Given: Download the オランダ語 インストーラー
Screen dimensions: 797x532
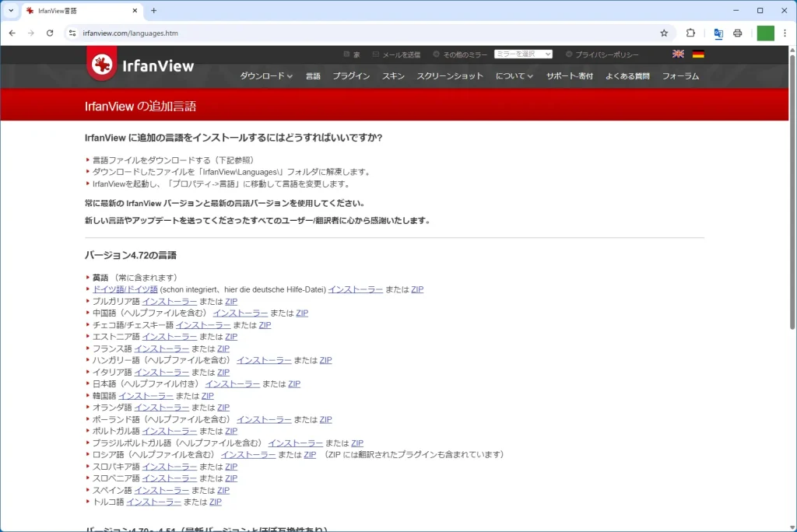Looking at the screenshot, I should pyautogui.click(x=162, y=408).
